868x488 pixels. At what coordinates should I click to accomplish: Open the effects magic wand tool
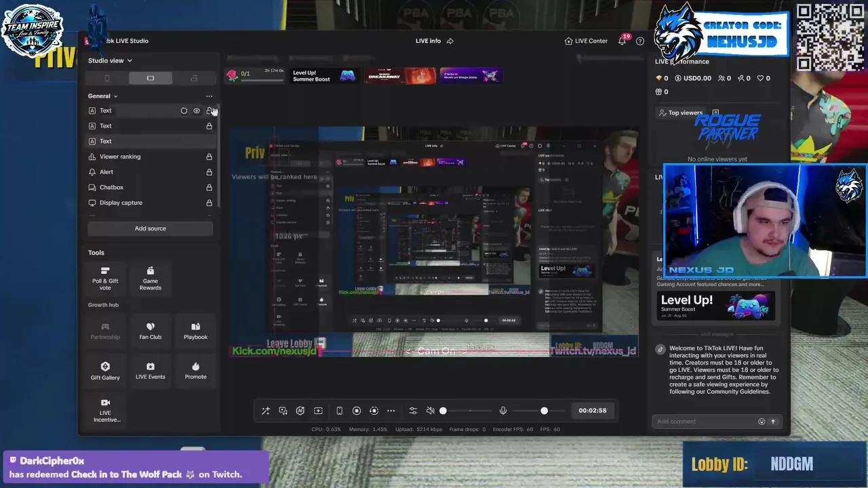[266, 411]
